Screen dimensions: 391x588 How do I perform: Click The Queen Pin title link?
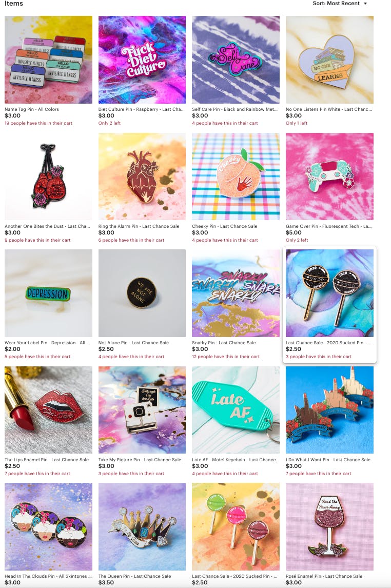(134, 576)
